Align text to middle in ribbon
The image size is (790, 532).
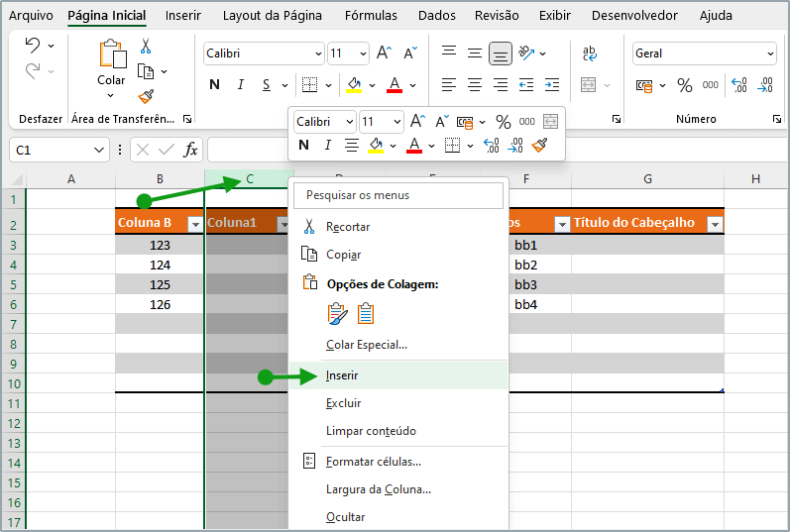pos(475,53)
